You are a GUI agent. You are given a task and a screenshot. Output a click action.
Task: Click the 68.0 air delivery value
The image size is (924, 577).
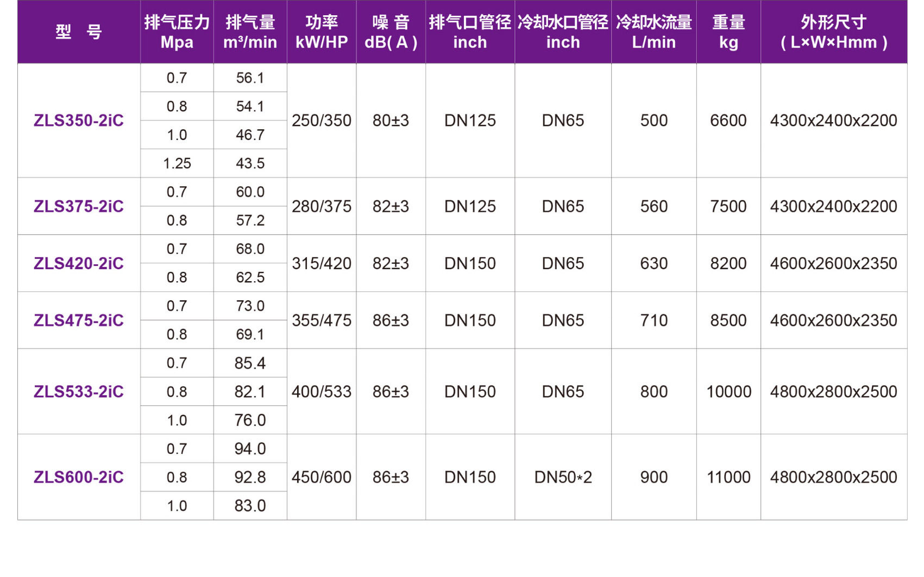250,249
